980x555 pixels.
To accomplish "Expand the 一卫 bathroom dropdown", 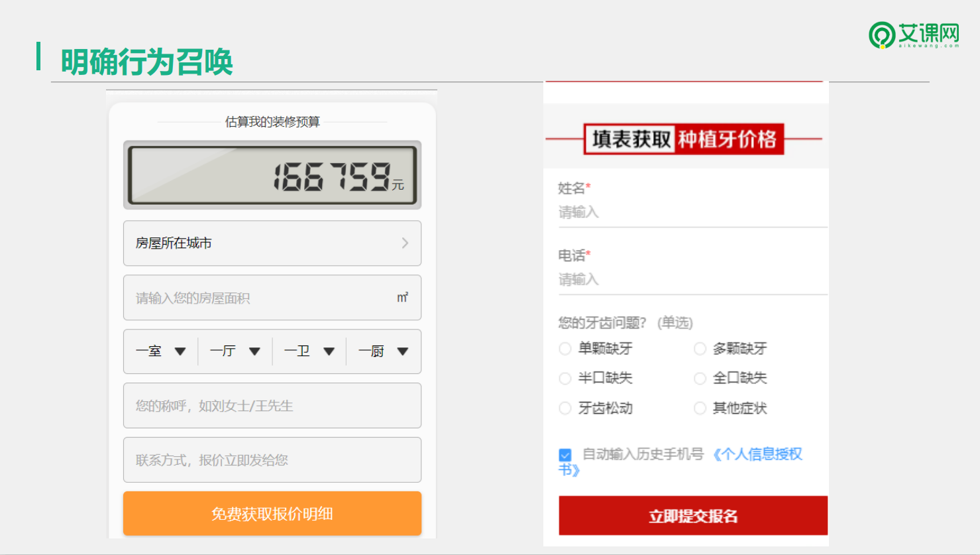I will 309,351.
